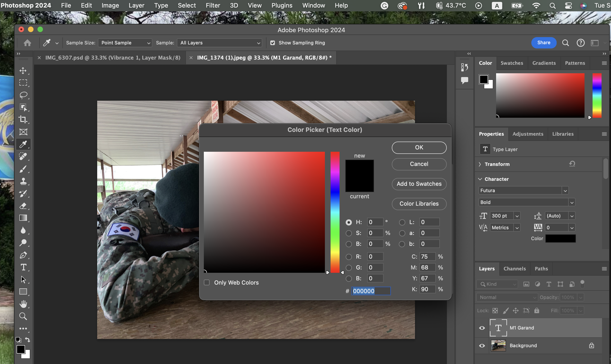
Task: Switch to the Swatches tab
Action: click(x=512, y=63)
